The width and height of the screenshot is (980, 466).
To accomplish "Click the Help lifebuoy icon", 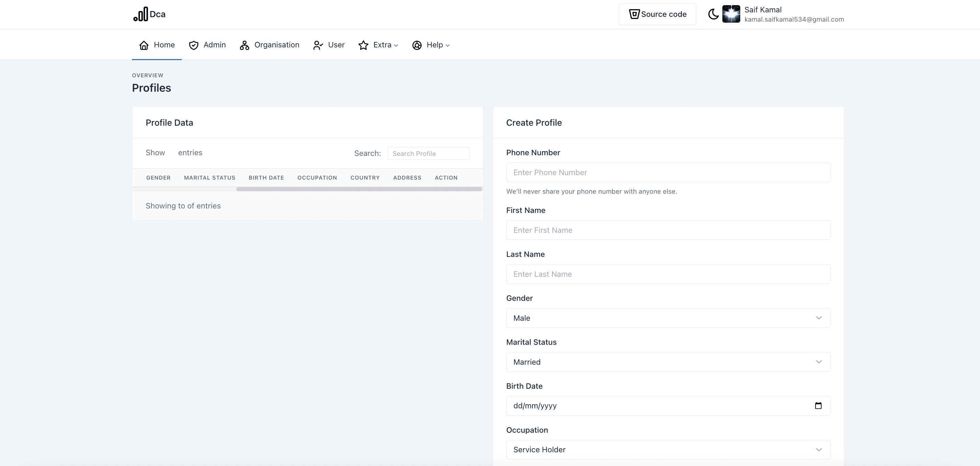I will pos(417,45).
